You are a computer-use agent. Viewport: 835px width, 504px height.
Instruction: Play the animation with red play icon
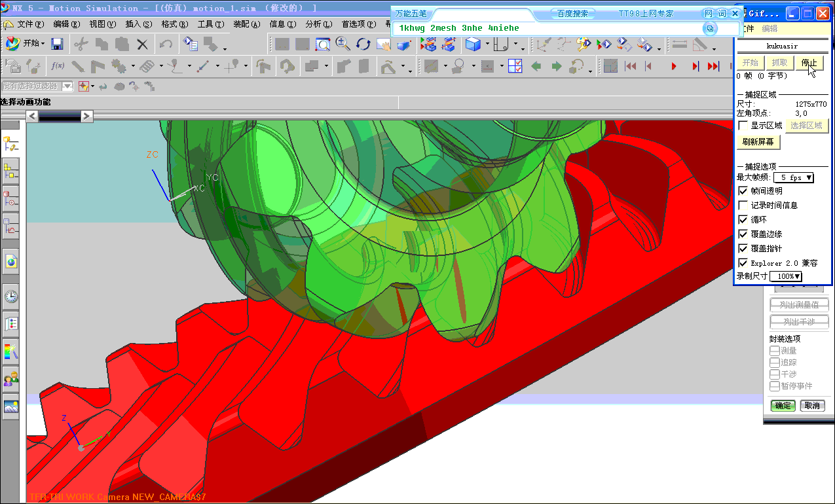[674, 65]
